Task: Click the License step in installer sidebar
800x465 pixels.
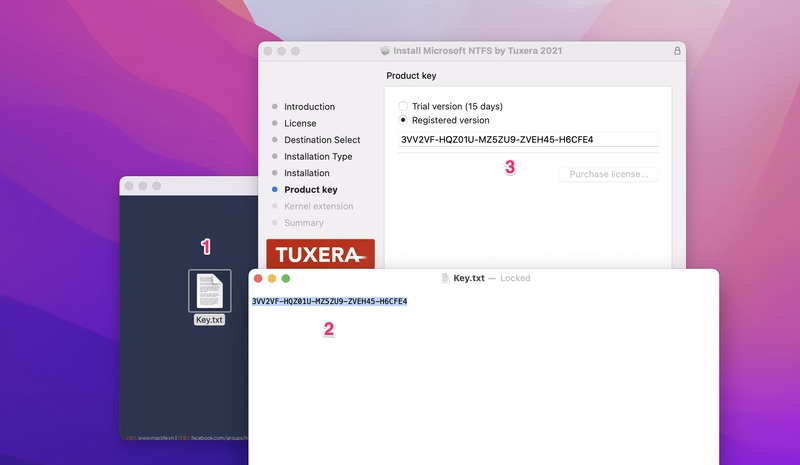Action: 300,123
